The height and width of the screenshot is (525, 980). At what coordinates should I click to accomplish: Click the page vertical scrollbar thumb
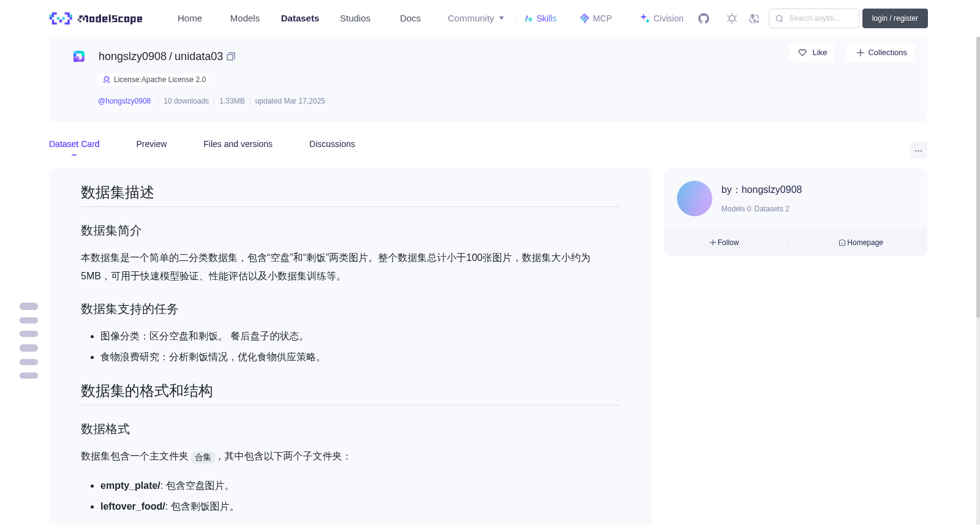click(978, 176)
